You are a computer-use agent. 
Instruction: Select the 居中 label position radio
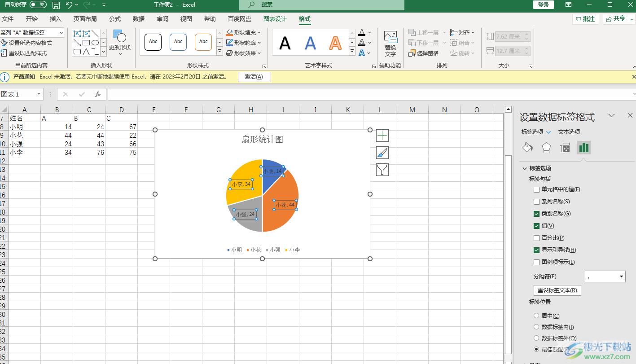[x=536, y=316]
